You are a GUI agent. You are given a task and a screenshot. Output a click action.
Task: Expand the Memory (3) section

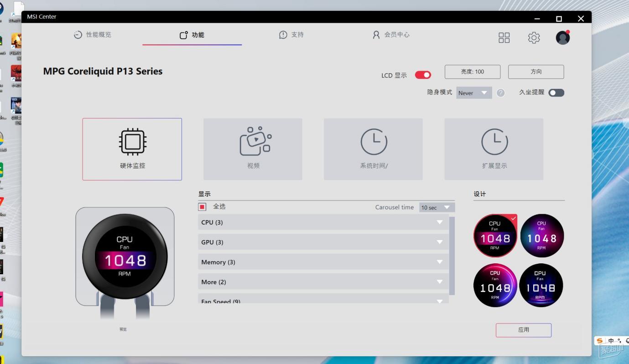pyautogui.click(x=323, y=262)
